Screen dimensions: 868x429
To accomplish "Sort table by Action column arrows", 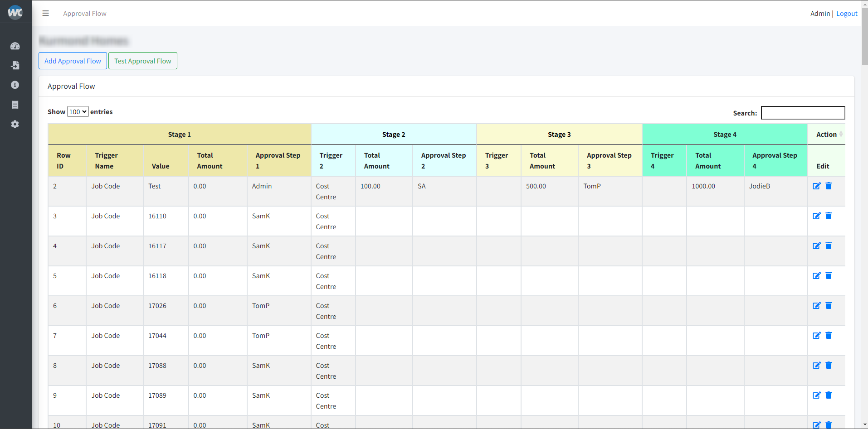I will [841, 134].
